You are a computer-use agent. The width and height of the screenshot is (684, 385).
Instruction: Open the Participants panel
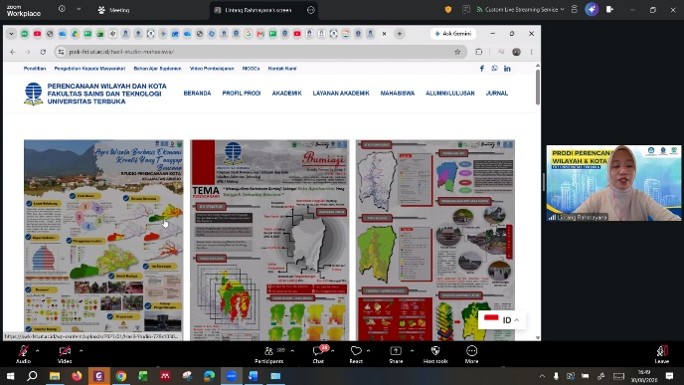(269, 354)
